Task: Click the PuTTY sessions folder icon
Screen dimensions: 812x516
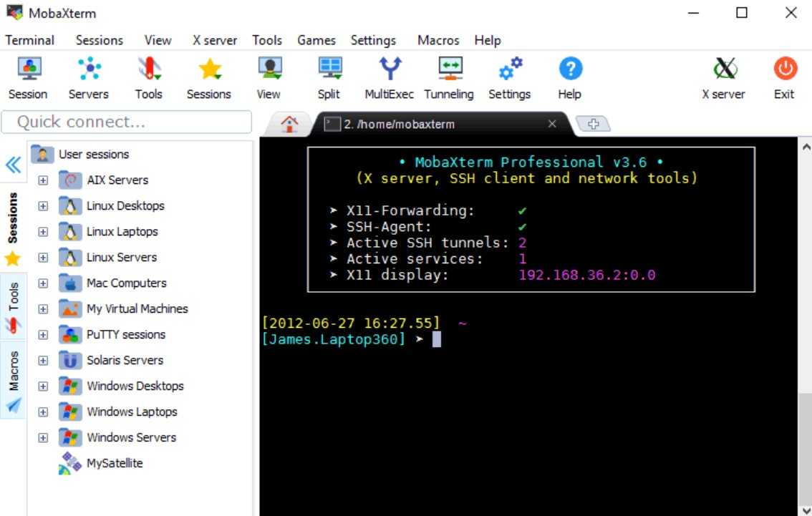Action: pyautogui.click(x=70, y=335)
